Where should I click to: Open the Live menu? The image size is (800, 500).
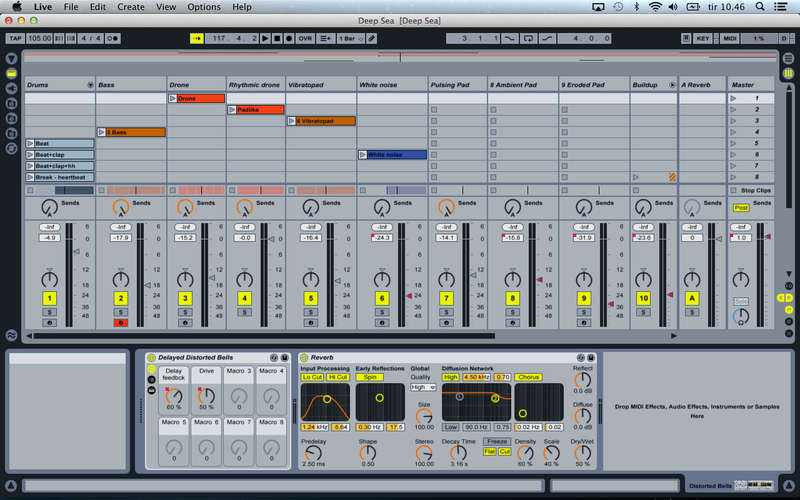(43, 7)
